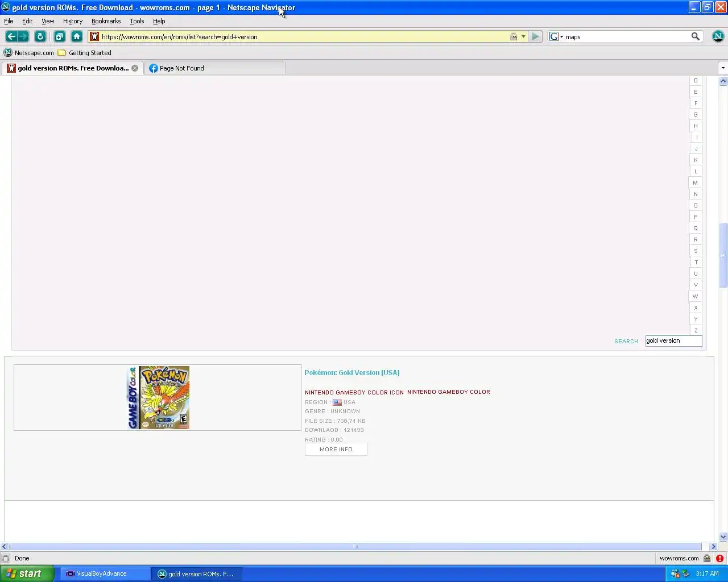The height and width of the screenshot is (582, 728).
Task: Click the status bar page icon beside Done
Action: [6, 558]
